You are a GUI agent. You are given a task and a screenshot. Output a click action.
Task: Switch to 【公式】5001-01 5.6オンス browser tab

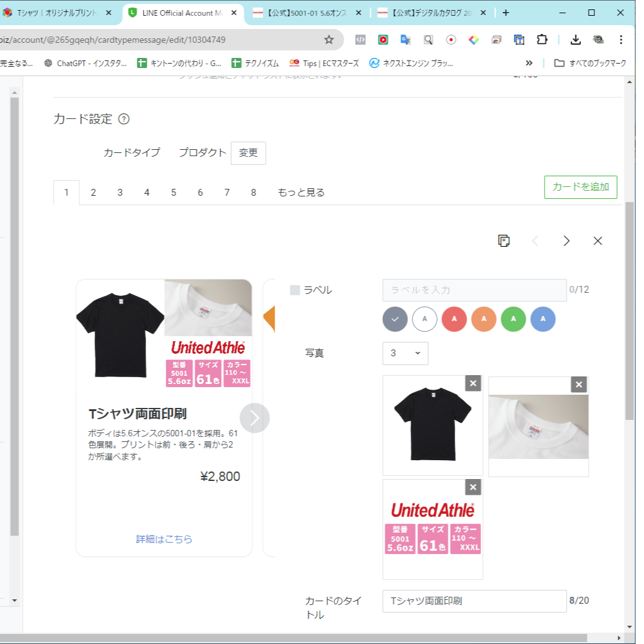tap(307, 13)
